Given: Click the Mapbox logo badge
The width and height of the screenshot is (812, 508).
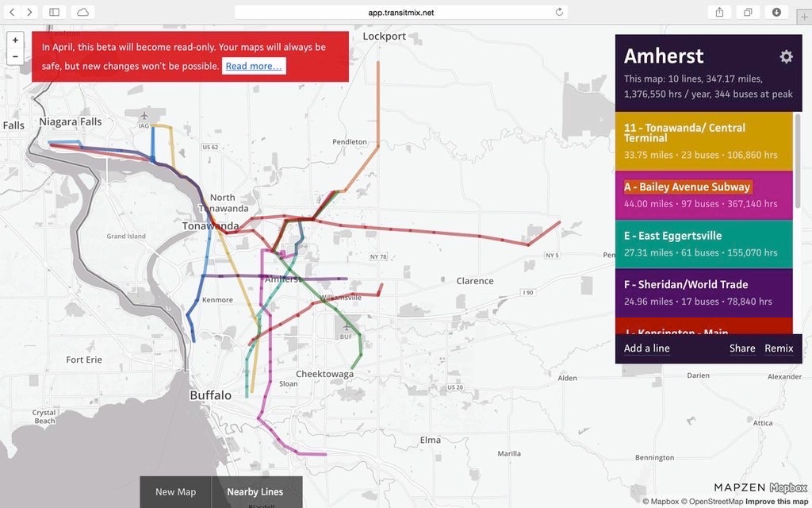Looking at the screenshot, I should 788,488.
